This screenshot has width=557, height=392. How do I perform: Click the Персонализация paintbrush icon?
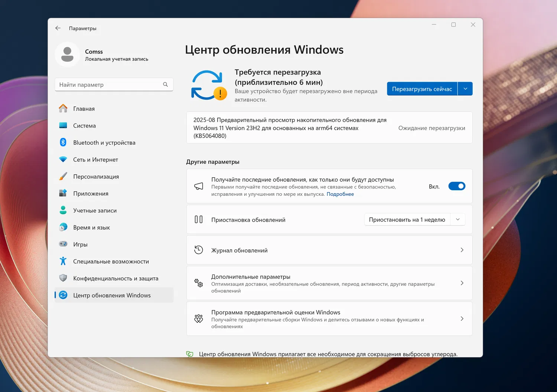point(63,176)
